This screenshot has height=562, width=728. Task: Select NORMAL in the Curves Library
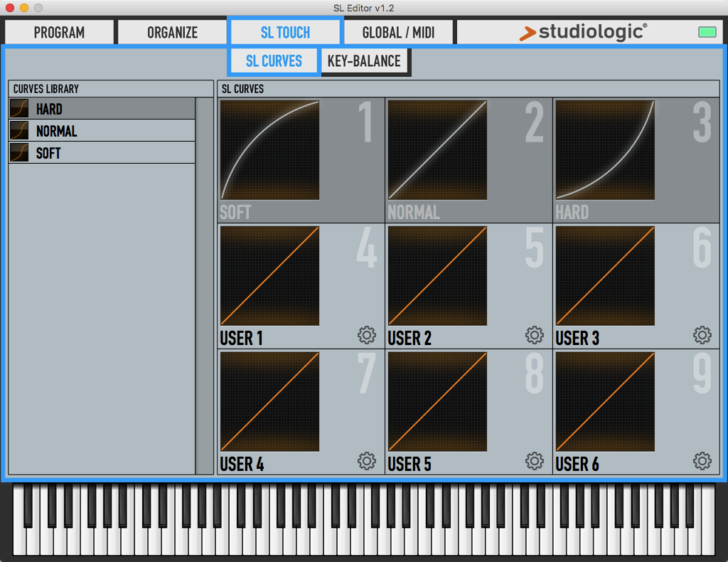point(102,130)
